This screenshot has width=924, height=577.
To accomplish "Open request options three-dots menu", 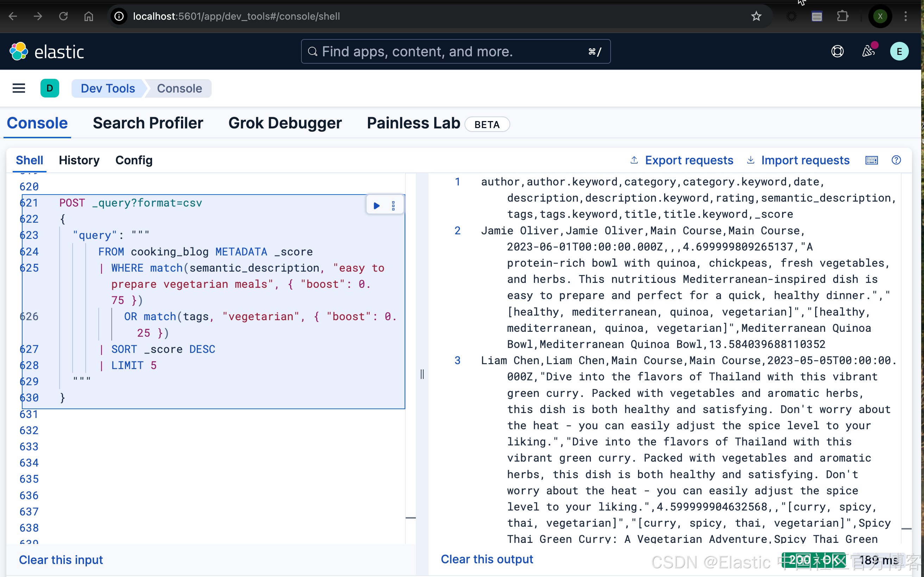I will coord(393,206).
